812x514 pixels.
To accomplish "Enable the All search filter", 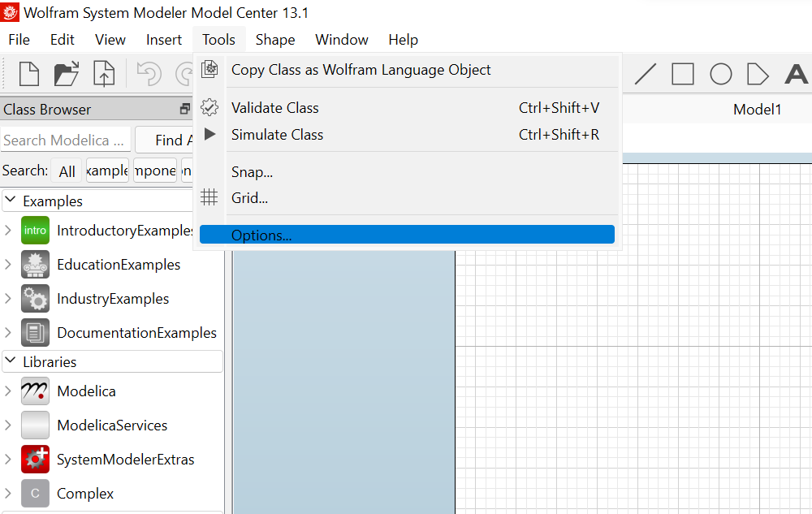I will coord(67,171).
